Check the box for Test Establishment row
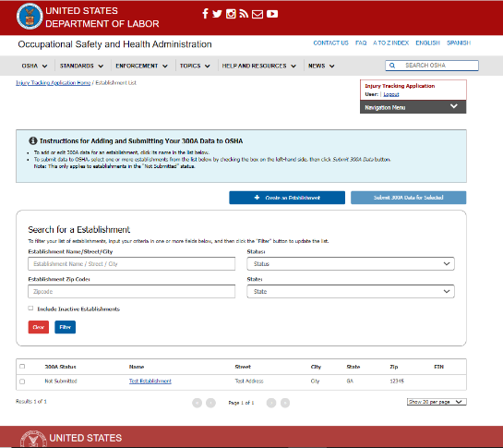 (x=22, y=381)
